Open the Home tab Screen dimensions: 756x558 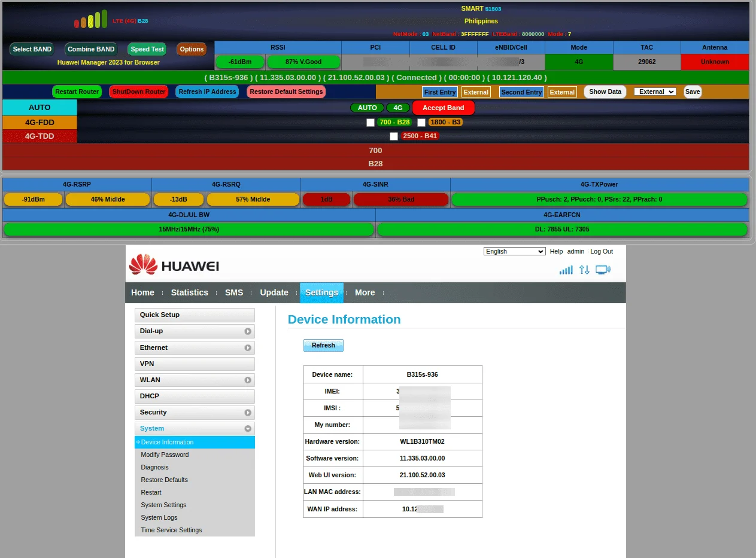pos(142,292)
